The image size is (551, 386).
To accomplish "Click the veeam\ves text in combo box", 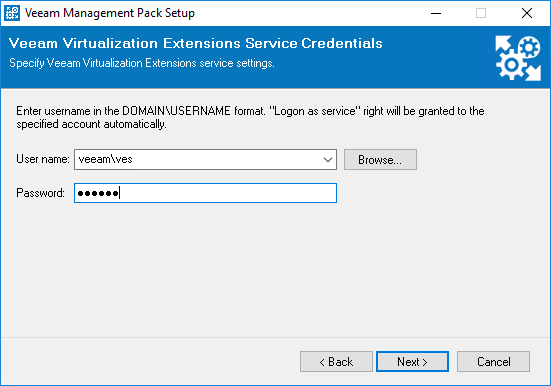I will pos(105,159).
